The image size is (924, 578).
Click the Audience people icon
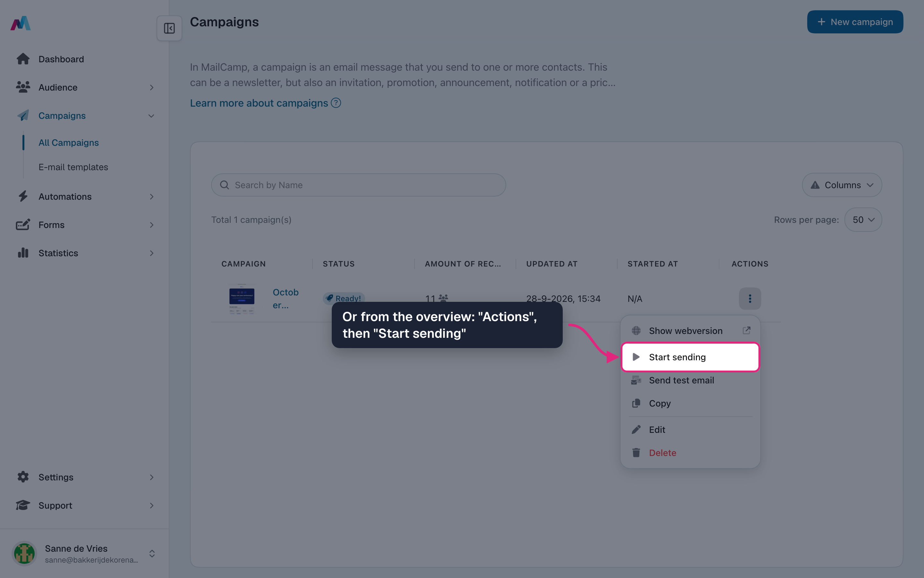point(23,87)
